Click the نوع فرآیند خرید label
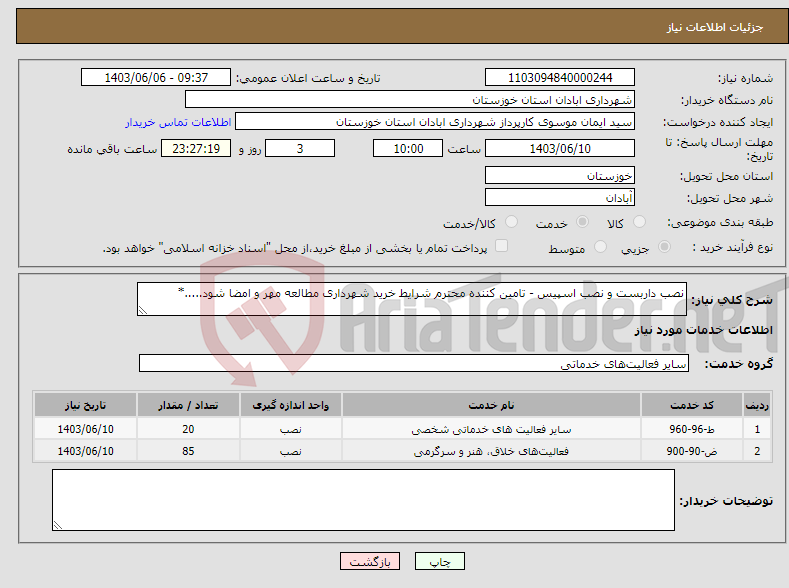Image resolution: width=789 pixels, height=588 pixels. pos(732,247)
